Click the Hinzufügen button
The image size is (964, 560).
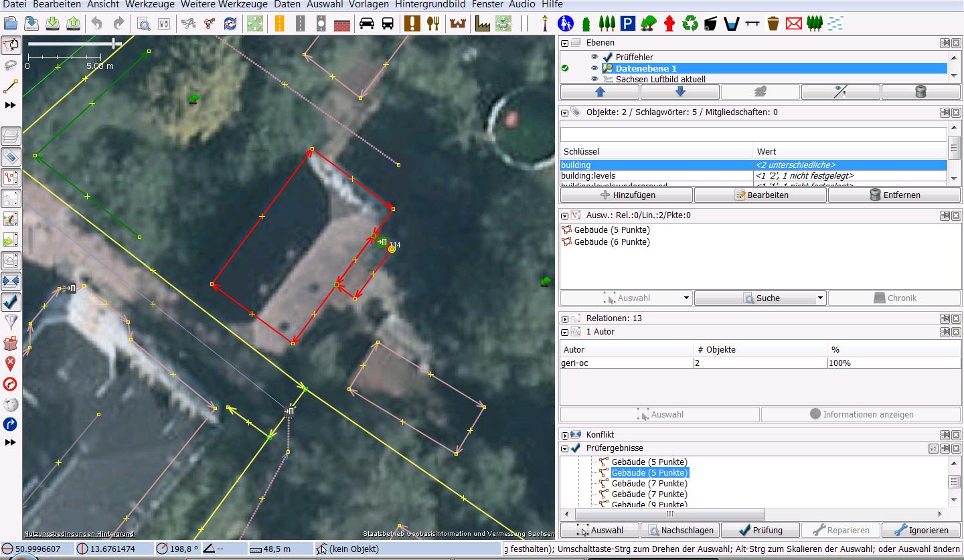[627, 195]
